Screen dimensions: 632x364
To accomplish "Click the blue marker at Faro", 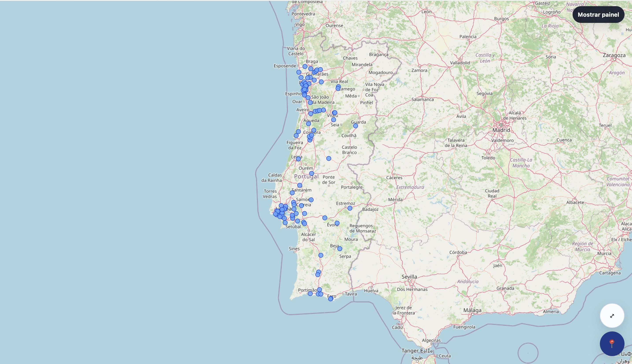I will pos(331,299).
